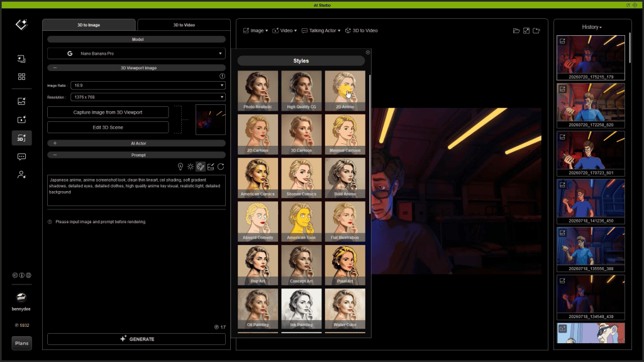Switch to the 3D to Image tab
The height and width of the screenshot is (362, 644).
coord(89,25)
